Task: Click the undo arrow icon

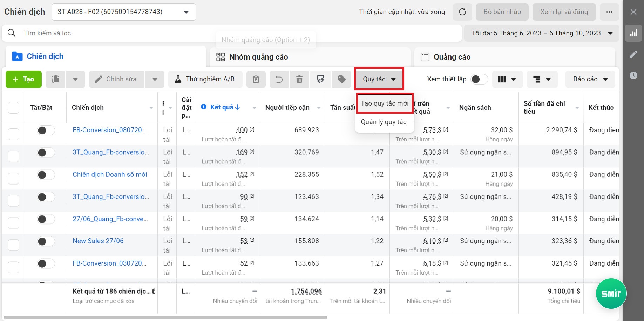Action: click(x=279, y=79)
